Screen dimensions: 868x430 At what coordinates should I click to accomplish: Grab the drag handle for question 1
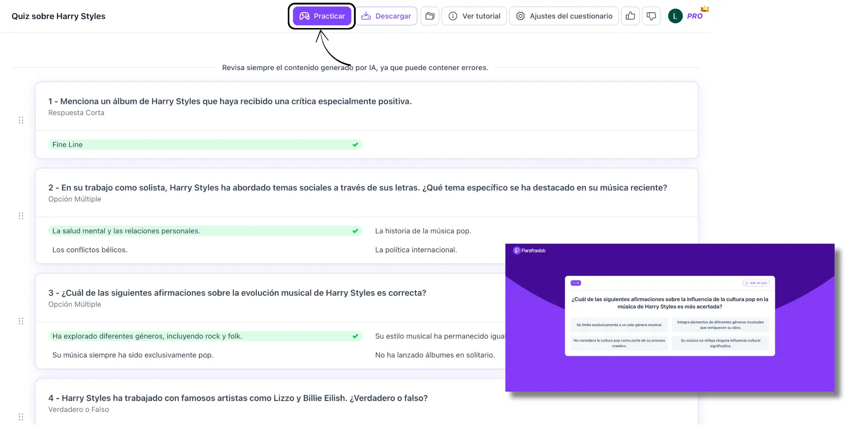point(21,120)
